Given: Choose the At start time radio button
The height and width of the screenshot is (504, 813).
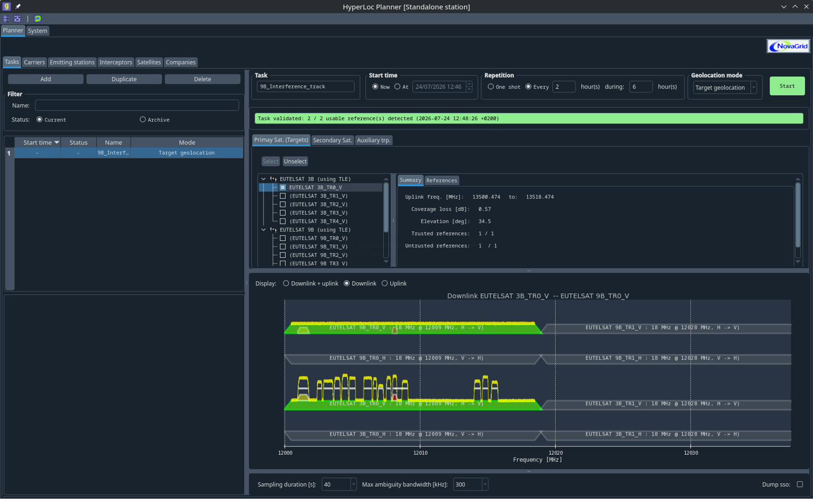Looking at the screenshot, I should tap(397, 87).
